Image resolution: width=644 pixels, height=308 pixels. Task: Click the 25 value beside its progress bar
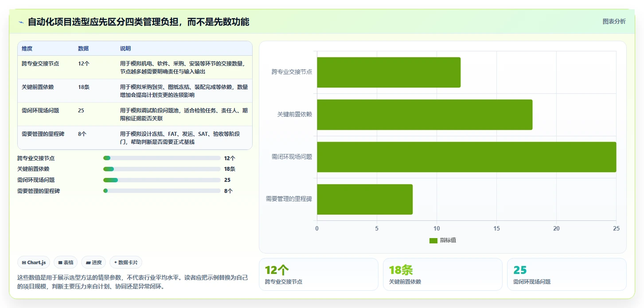coord(227,180)
